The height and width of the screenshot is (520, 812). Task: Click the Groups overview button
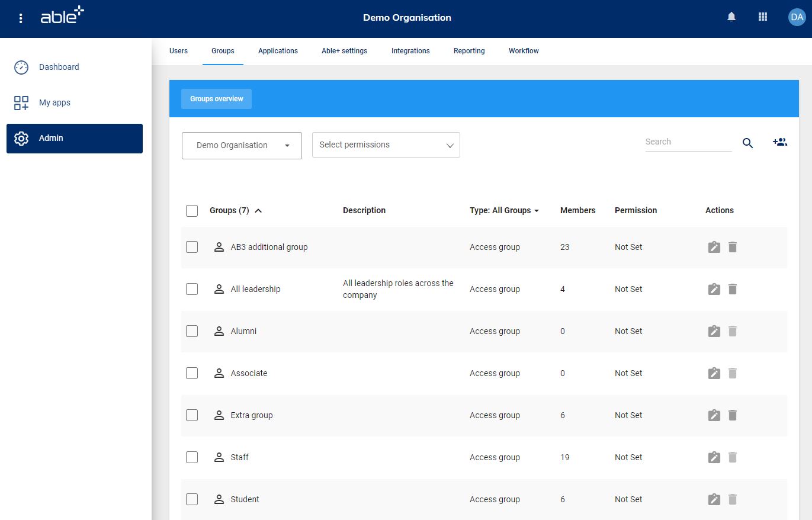[217, 99]
